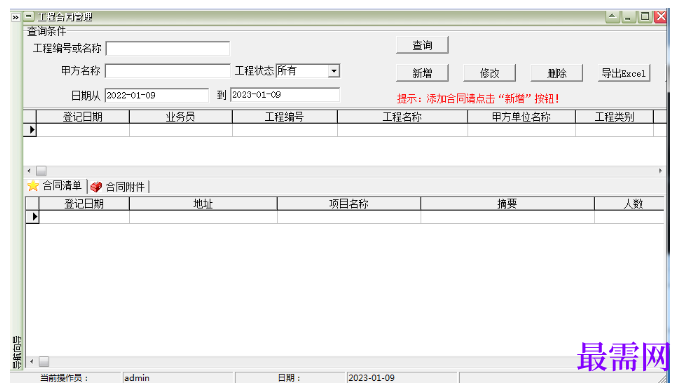Viewport: 689px width, 388px height.
Task: Click the 项目名称 column header
Action: 349,204
